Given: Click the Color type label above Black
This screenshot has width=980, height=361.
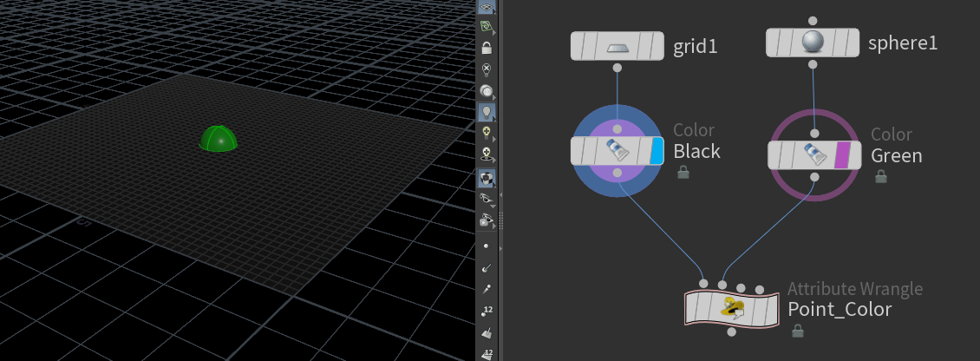Looking at the screenshot, I should [x=694, y=130].
